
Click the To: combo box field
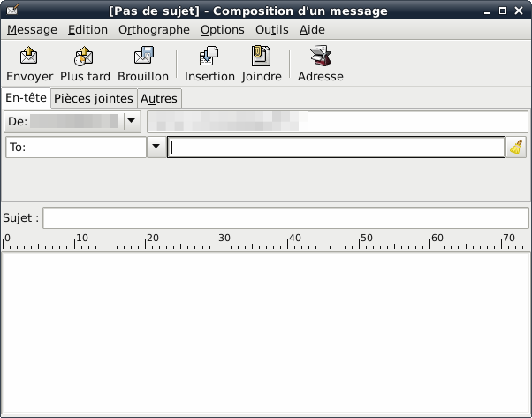pyautogui.click(x=75, y=148)
